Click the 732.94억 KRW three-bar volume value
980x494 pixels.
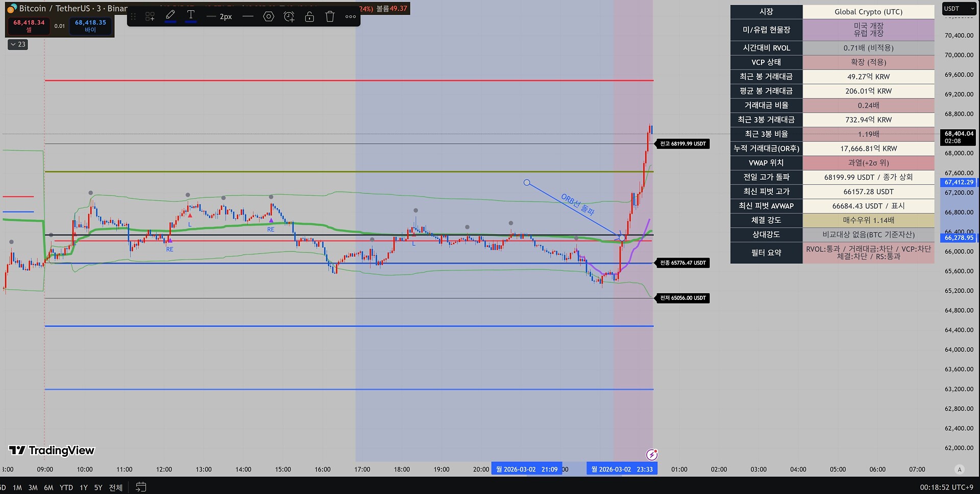tap(868, 120)
